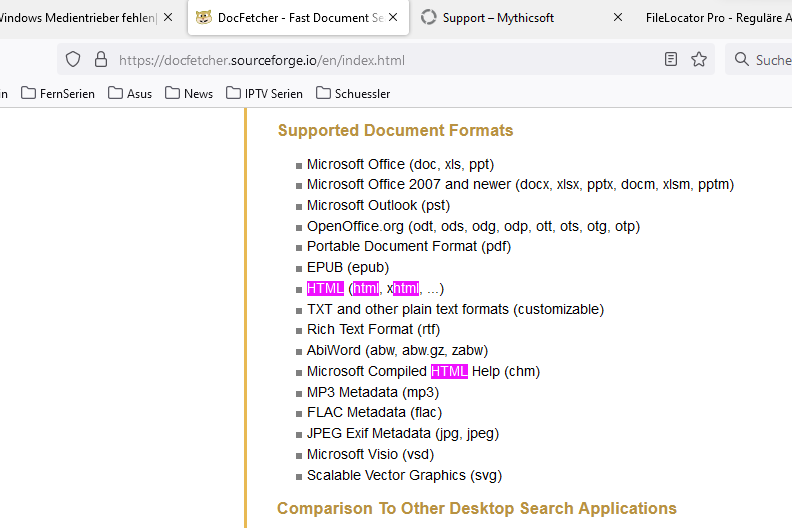Click 'Portable Document Format (pdf)' item
792x528 pixels.
(x=409, y=247)
